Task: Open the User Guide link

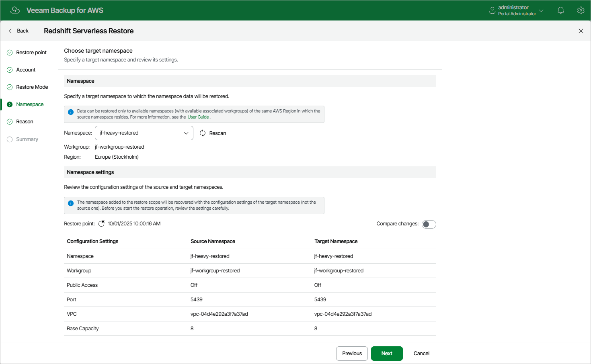Action: (x=198, y=117)
